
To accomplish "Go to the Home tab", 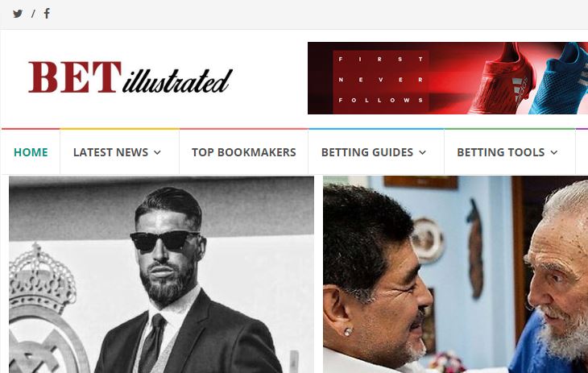I will [x=31, y=152].
